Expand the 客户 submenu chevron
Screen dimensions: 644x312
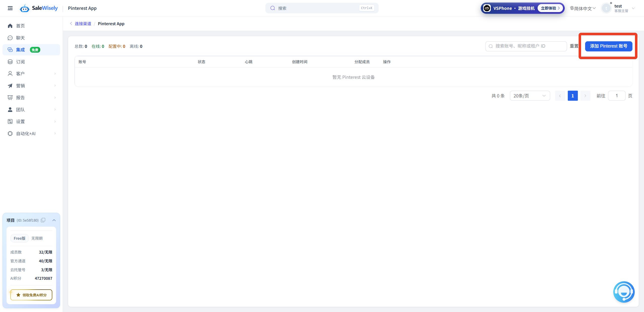point(55,74)
